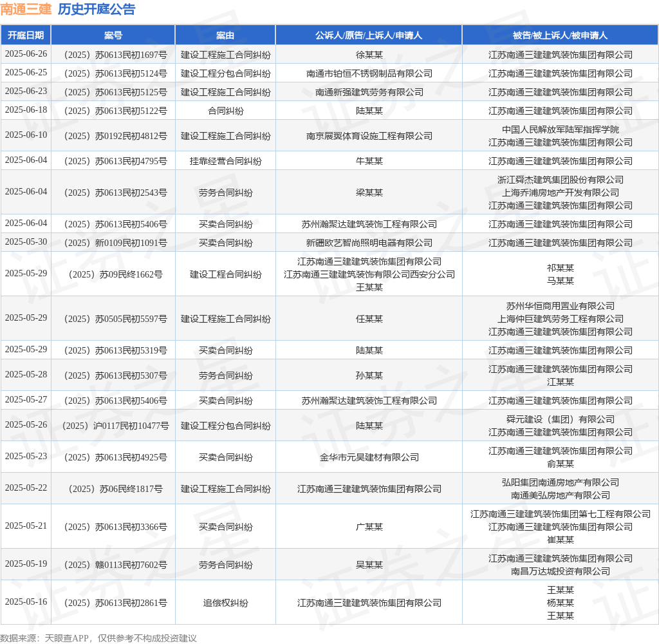This screenshot has height=644, width=659.
Task: Click defendant 浙江舜杰建筑集团股份有限公司
Action: (x=561, y=180)
